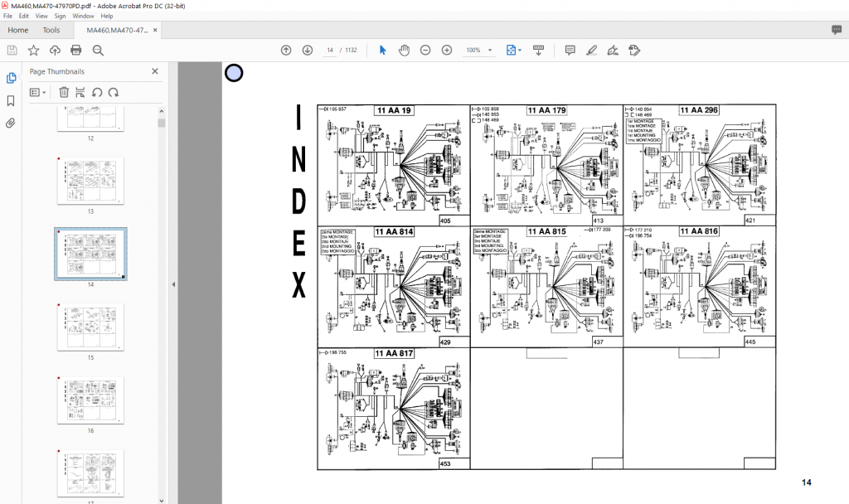Open diagram link 11 AA 815
Image resolution: width=849 pixels, height=504 pixels.
coord(547,232)
